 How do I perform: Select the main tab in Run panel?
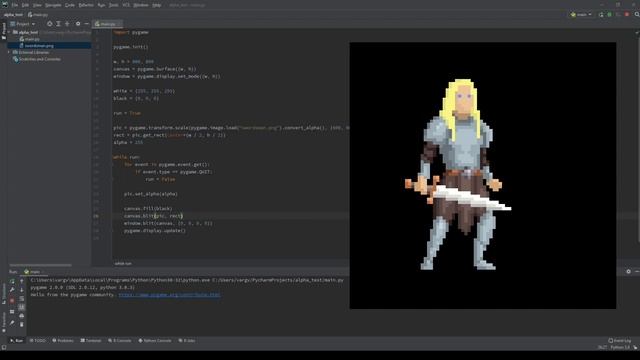click(33, 272)
